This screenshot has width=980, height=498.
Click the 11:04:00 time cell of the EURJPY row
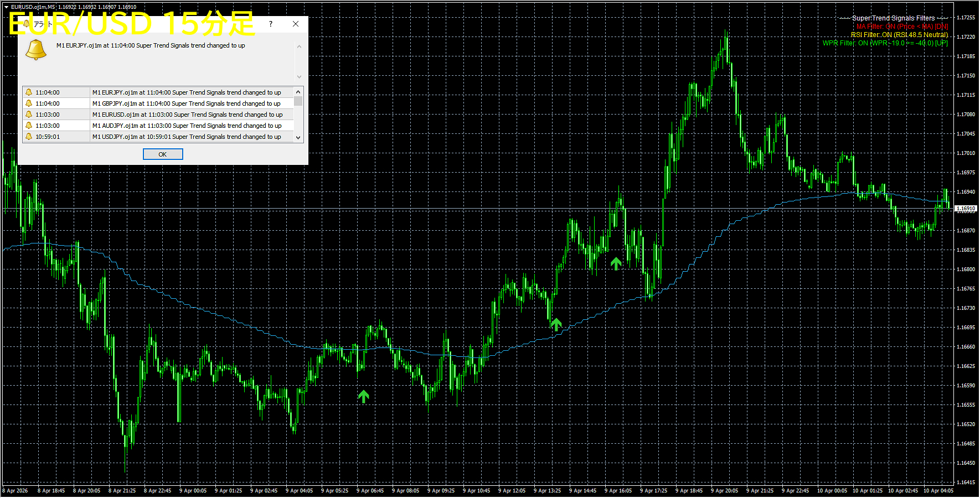pyautogui.click(x=48, y=92)
